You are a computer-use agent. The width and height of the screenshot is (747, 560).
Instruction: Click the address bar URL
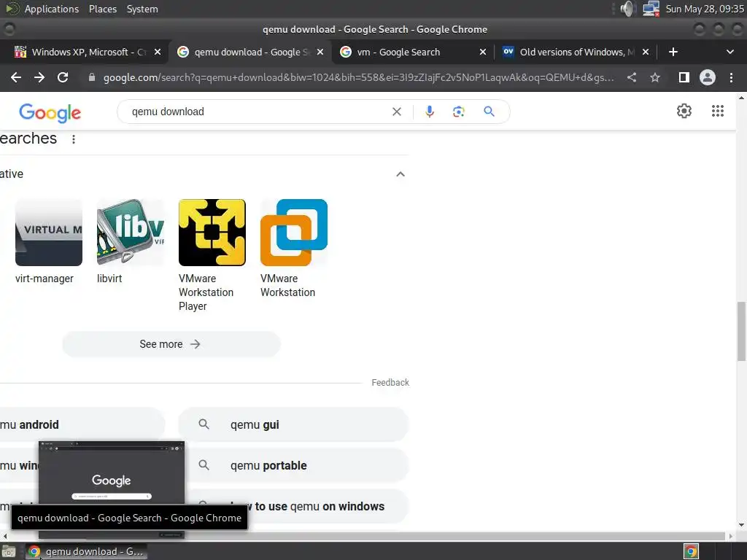(x=358, y=77)
